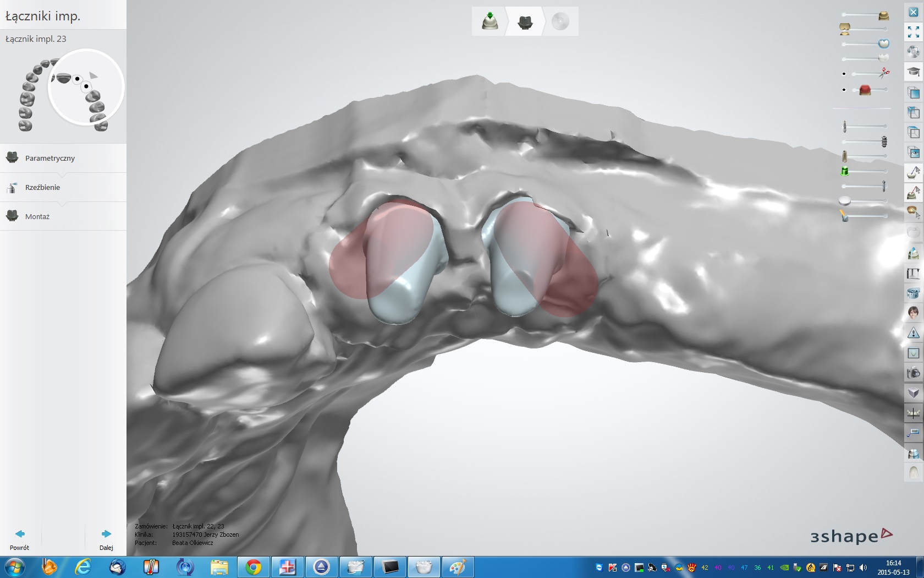Toggle the dot beside scissors slider
This screenshot has width=924, height=578.
[x=844, y=74]
